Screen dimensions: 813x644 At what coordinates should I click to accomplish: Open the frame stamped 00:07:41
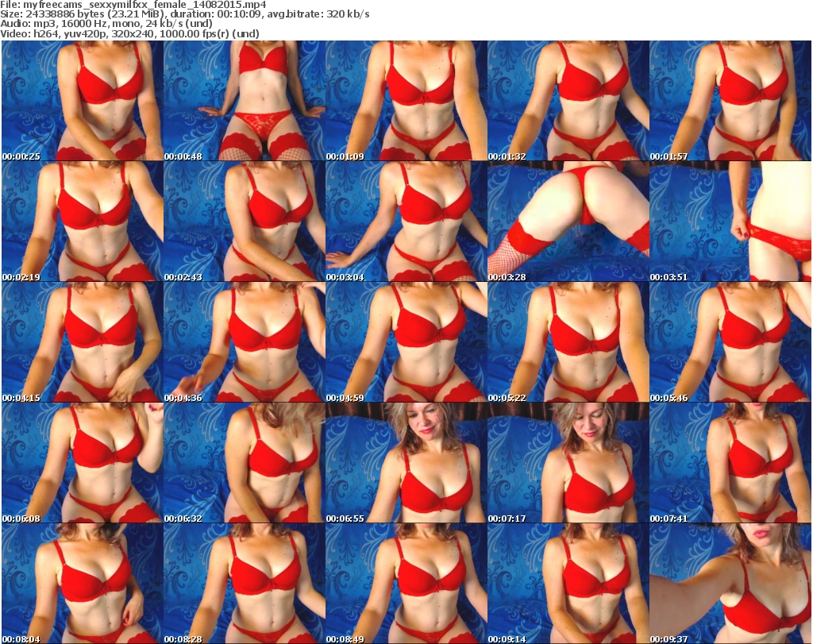[x=730, y=463]
